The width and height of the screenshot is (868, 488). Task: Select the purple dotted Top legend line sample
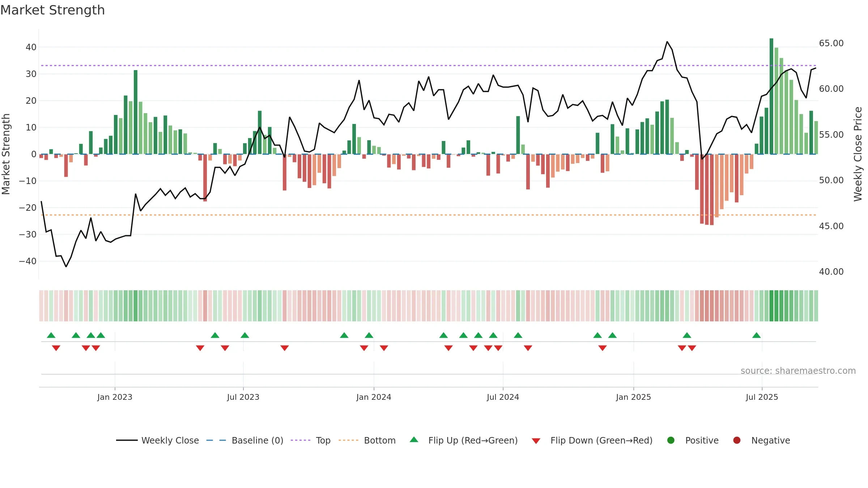click(x=300, y=440)
